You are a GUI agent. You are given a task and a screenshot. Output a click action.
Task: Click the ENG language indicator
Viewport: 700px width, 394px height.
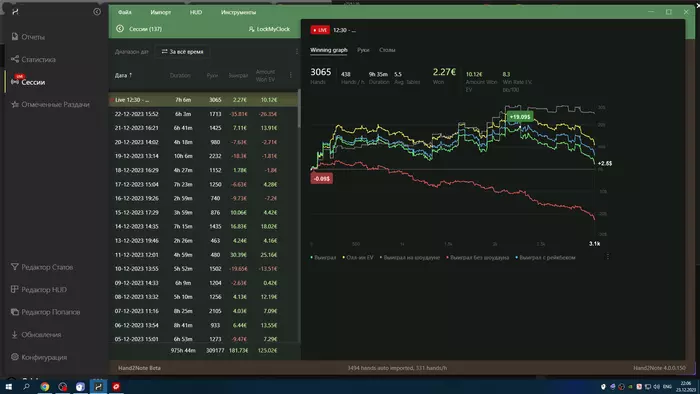pyautogui.click(x=667, y=387)
